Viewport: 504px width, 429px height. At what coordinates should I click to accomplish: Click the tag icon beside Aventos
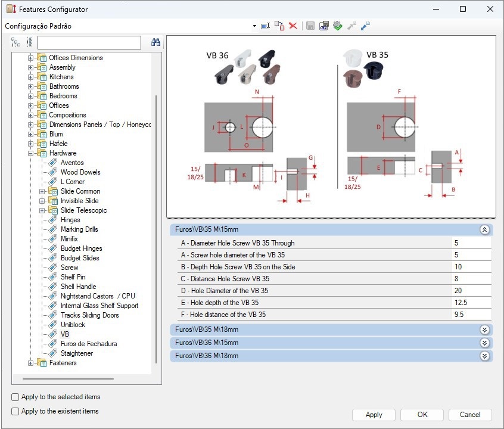[52, 163]
